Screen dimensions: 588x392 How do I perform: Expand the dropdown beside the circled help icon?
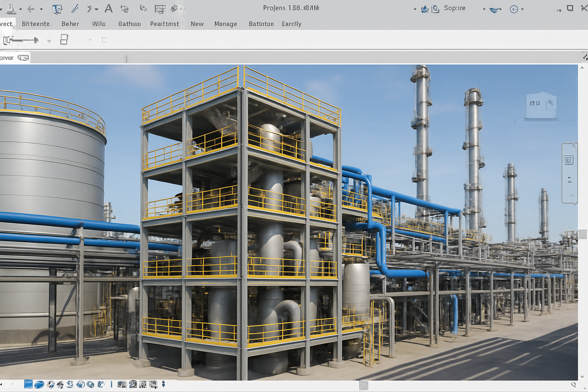pyautogui.click(x=522, y=9)
